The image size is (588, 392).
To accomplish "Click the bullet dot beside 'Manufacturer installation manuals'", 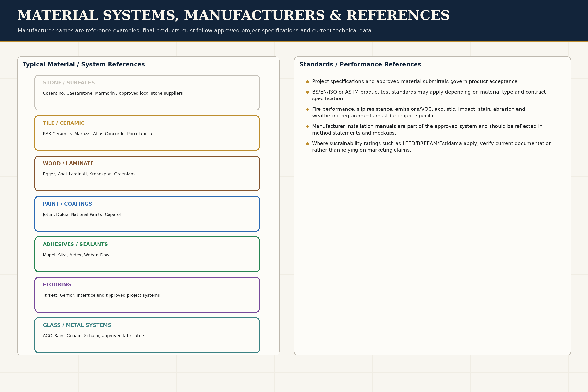I will point(307,126).
